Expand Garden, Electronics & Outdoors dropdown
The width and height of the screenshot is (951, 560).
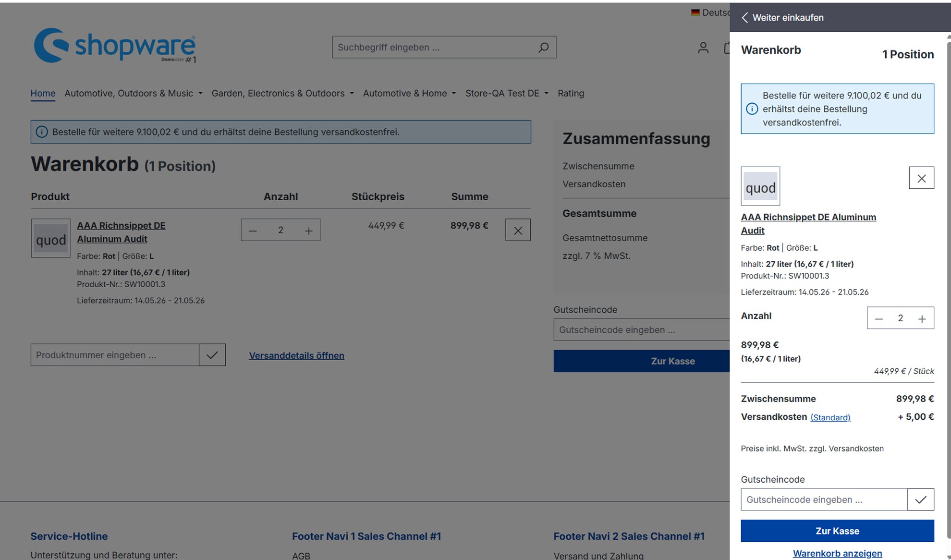point(283,93)
